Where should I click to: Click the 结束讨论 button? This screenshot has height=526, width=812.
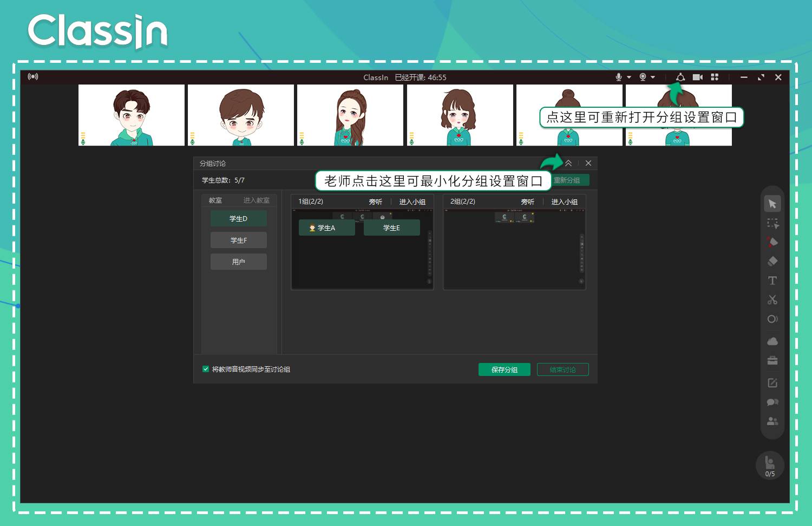click(x=562, y=369)
